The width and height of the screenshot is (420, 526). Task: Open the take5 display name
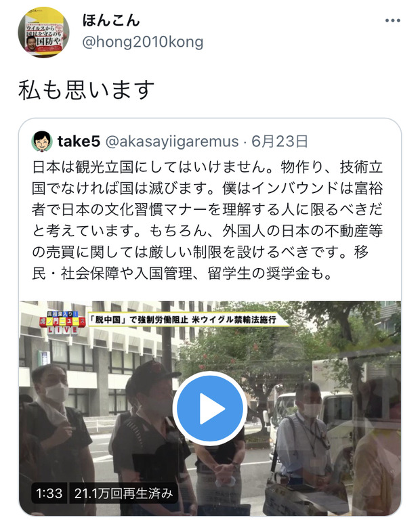point(79,141)
